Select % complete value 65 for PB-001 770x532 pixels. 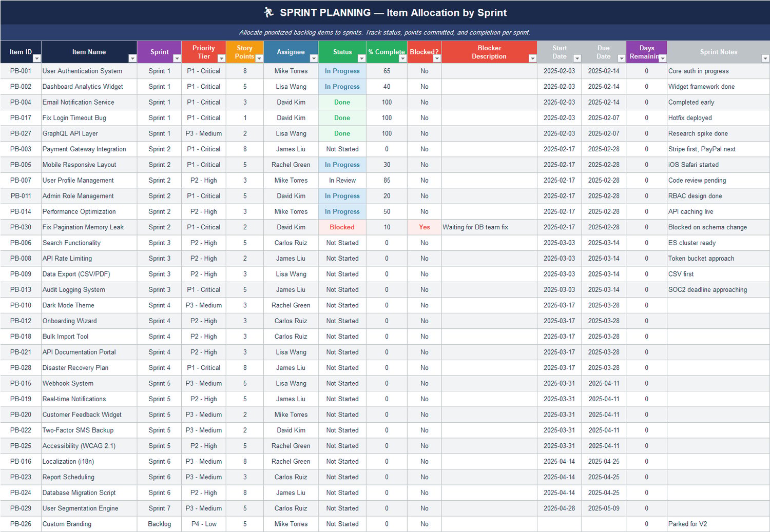click(387, 71)
